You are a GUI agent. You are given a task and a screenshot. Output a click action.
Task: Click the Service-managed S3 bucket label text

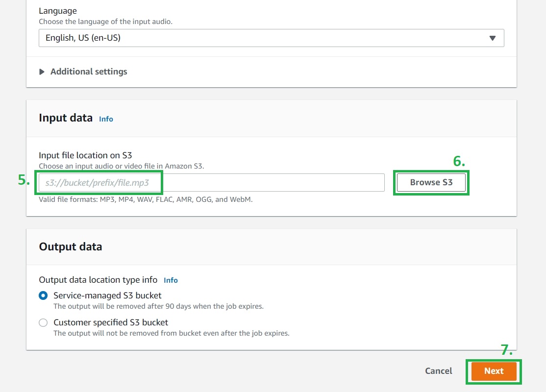(107, 295)
